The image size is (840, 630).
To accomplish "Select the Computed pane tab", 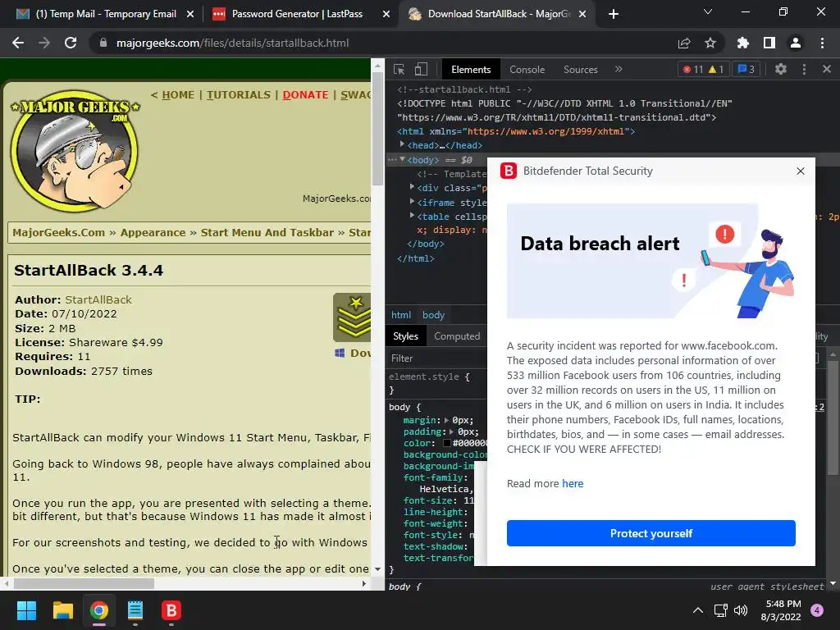I will pyautogui.click(x=457, y=336).
